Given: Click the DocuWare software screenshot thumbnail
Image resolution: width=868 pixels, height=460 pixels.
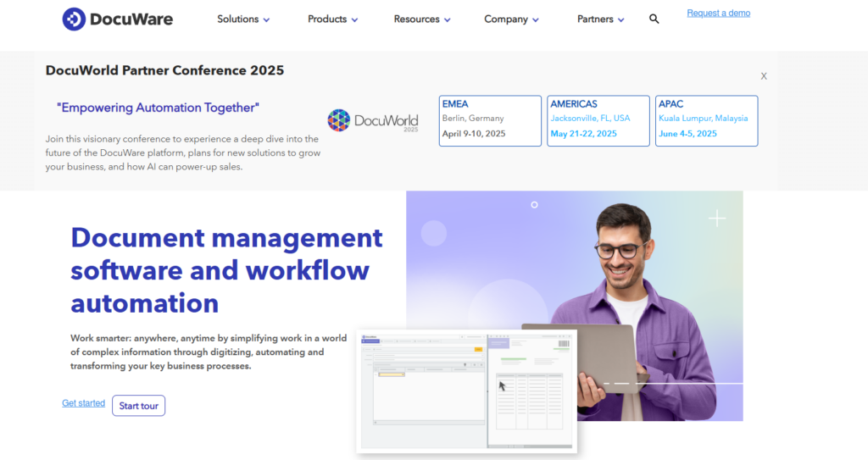Looking at the screenshot, I should coord(466,390).
